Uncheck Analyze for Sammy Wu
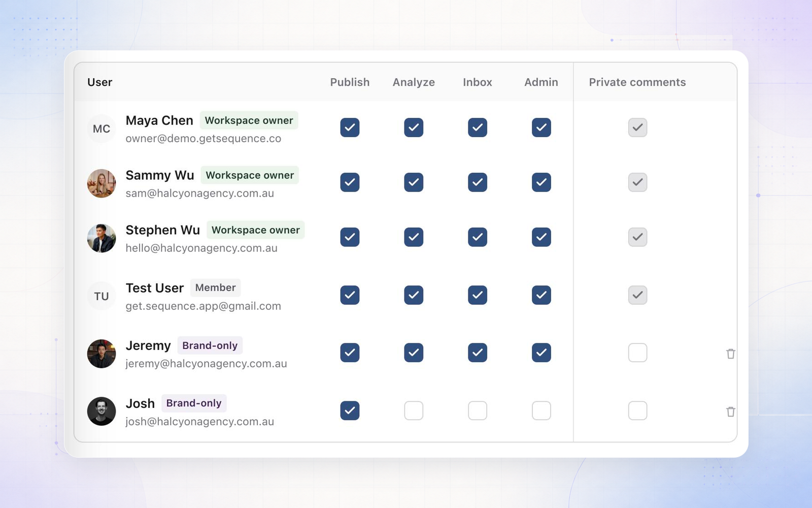Image resolution: width=812 pixels, height=508 pixels. [414, 182]
